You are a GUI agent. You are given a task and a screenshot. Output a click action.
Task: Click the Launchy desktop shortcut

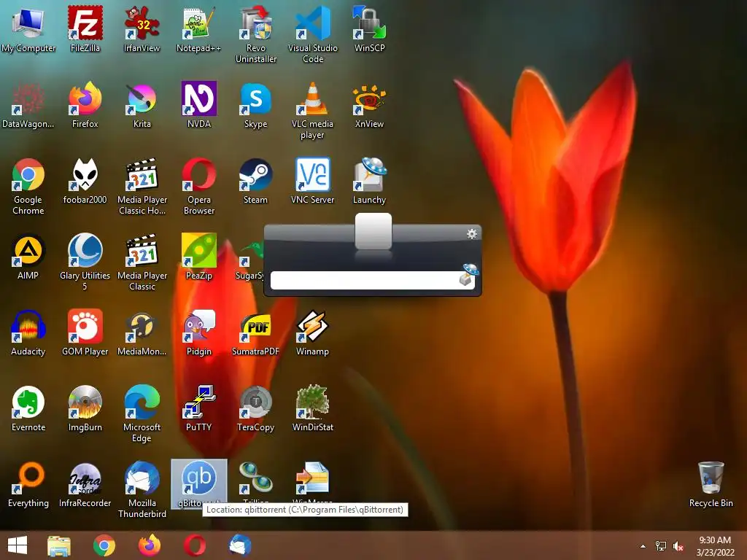click(369, 181)
